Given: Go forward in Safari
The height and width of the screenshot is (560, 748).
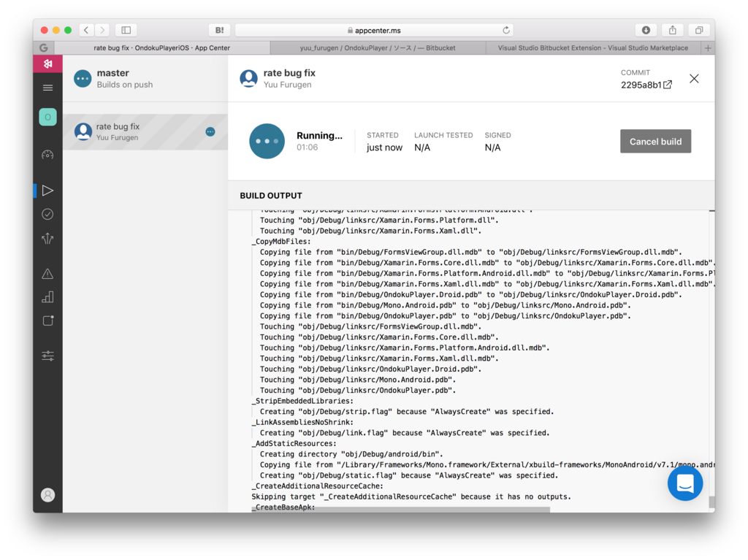Looking at the screenshot, I should click(x=102, y=30).
